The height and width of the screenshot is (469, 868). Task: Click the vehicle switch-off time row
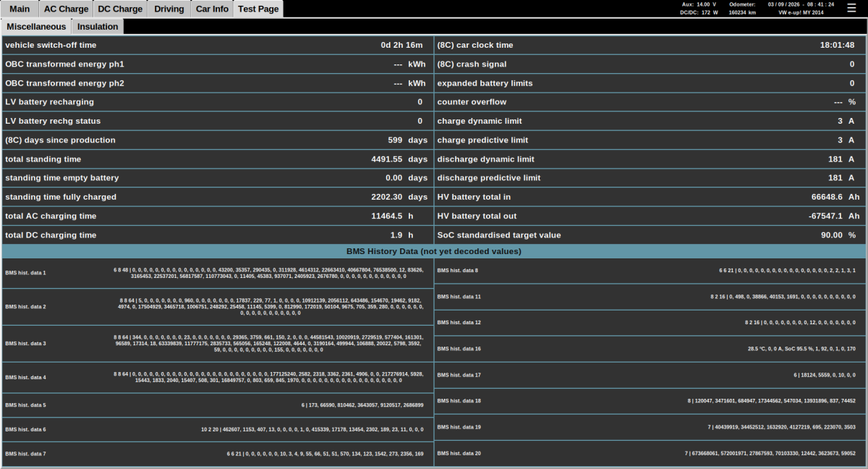217,45
